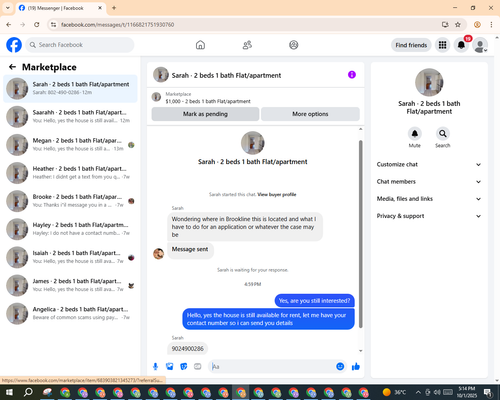
Task: Expand Privacy & support section
Action: coord(429,216)
